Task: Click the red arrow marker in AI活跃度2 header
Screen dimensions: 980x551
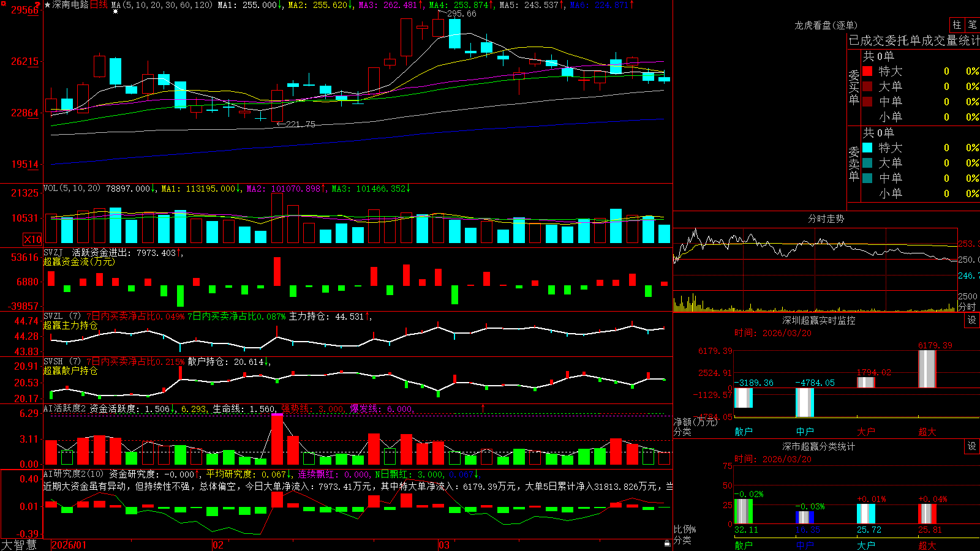Action: pos(483,408)
